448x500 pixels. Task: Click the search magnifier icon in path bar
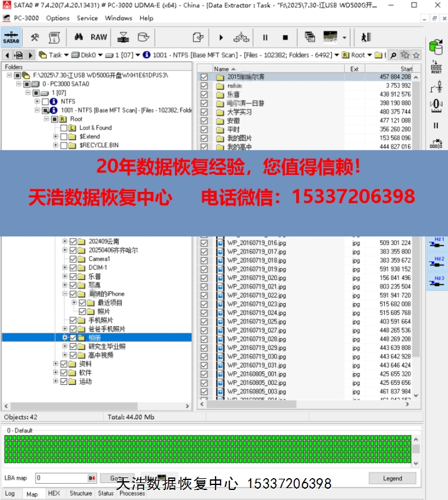pyautogui.click(x=393, y=55)
